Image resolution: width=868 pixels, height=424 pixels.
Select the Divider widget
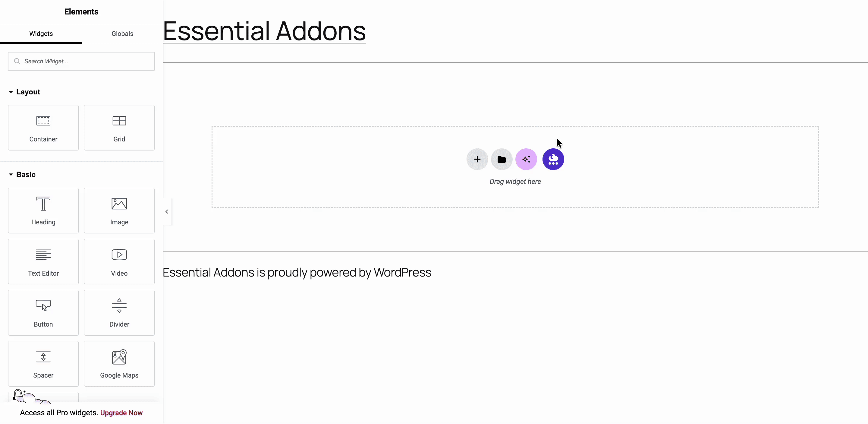click(119, 313)
